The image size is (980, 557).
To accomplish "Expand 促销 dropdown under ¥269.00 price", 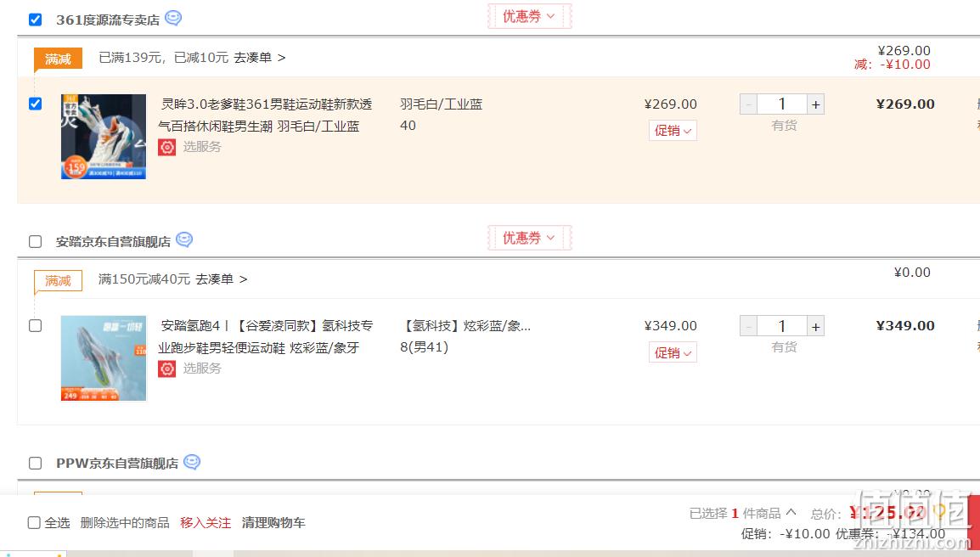I will 673,130.
